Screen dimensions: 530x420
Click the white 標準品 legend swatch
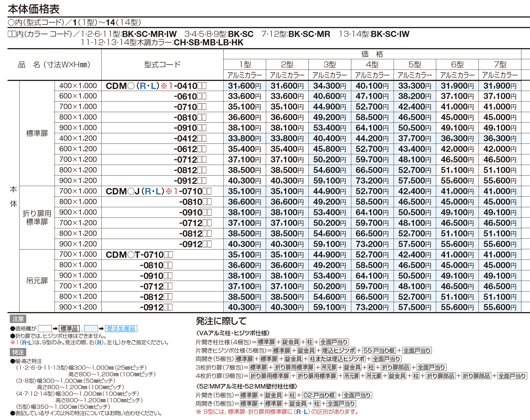coord(45,329)
